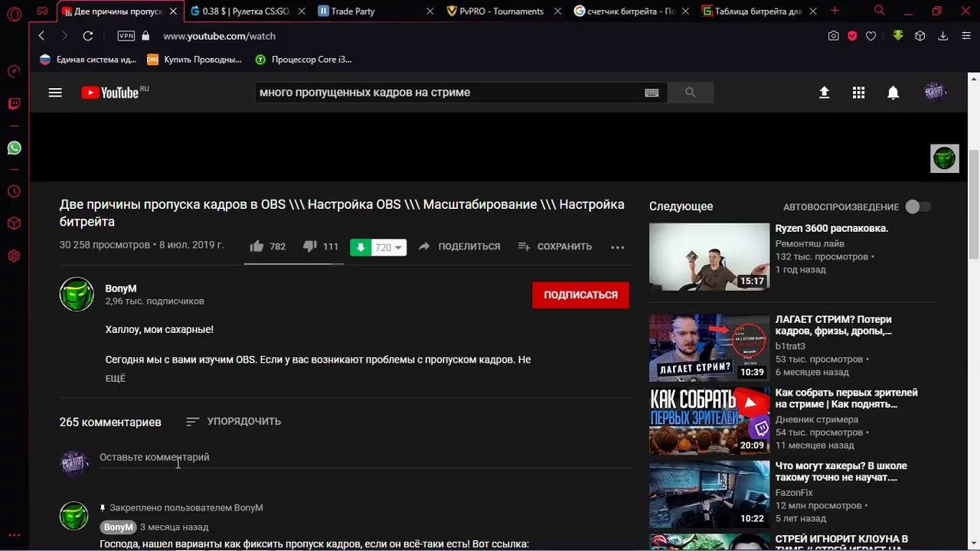Share the video via ПОДЕЛИТЬСЯ

tap(459, 246)
